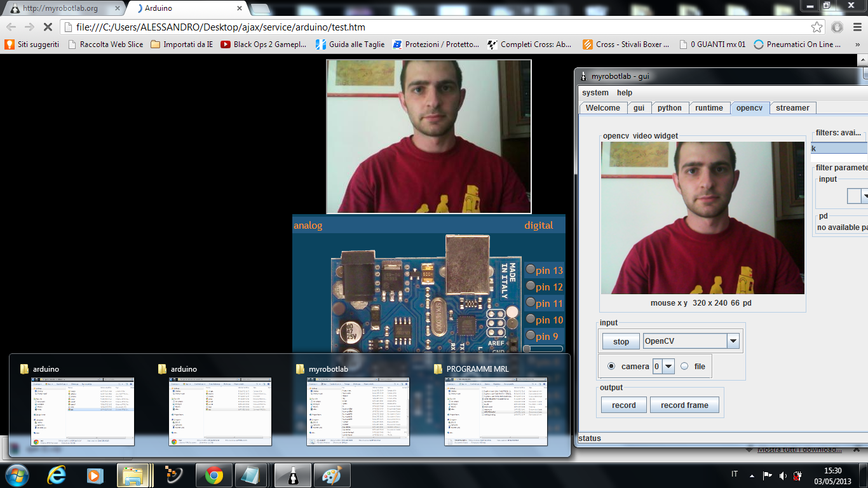Open the system menu in myrobotlab
Viewport: 868px width, 488px height.
(x=595, y=93)
